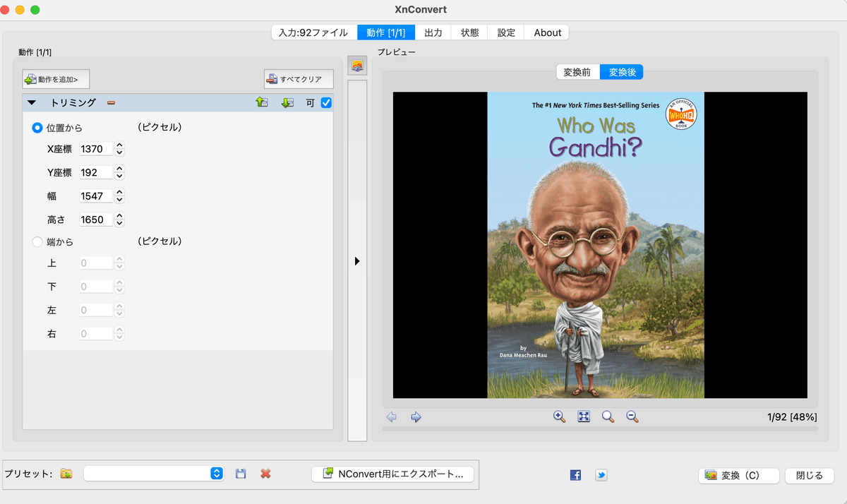Click the 高さ field showing 1650
The image size is (847, 504).
tap(97, 220)
